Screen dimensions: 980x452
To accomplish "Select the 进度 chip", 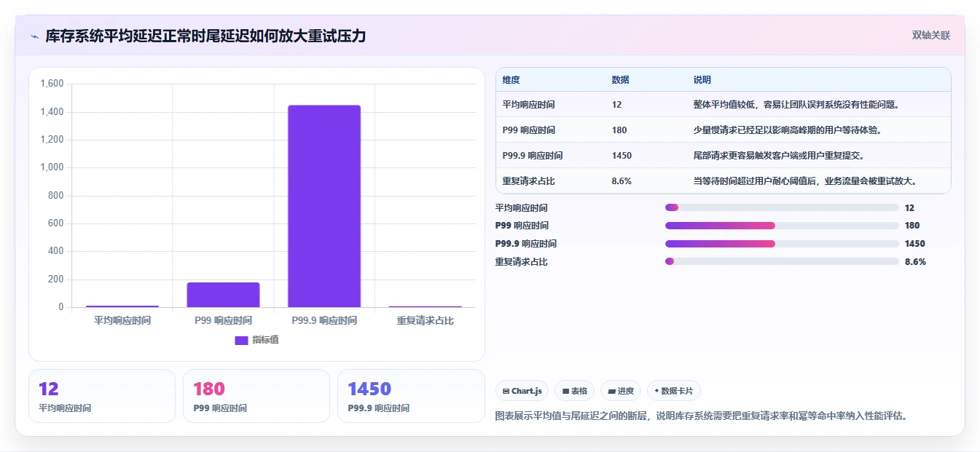I will click(x=621, y=391).
